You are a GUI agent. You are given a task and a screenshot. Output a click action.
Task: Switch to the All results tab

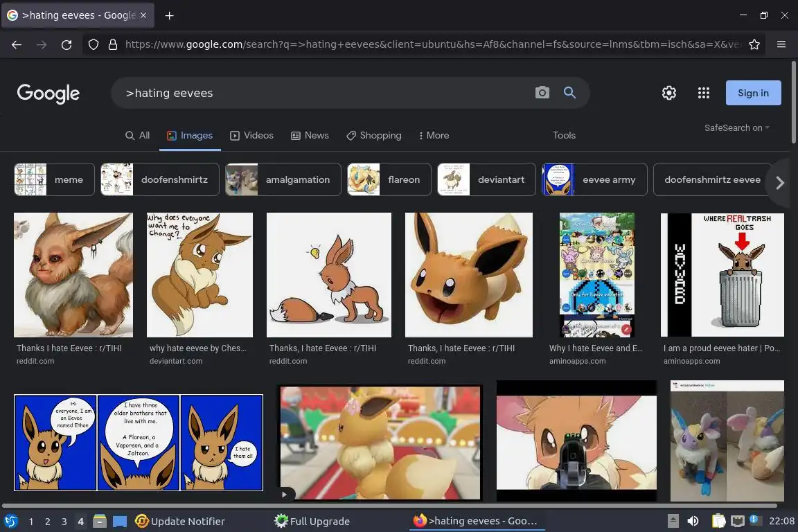tap(137, 135)
